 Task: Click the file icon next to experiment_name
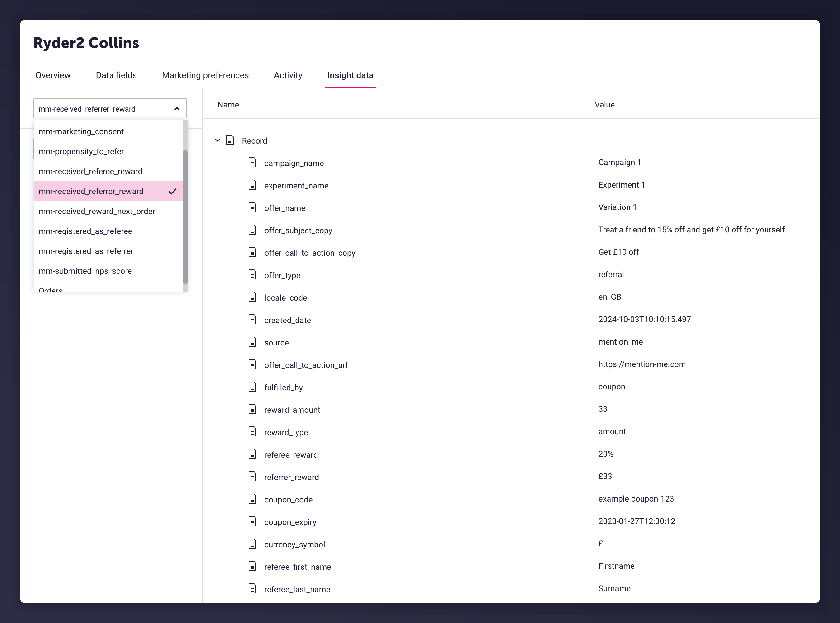pyautogui.click(x=252, y=185)
